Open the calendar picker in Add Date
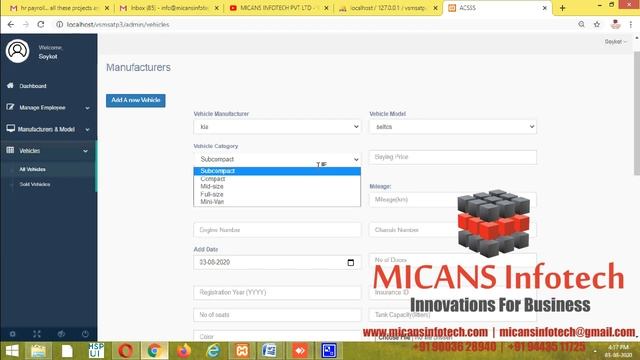The width and height of the screenshot is (640, 360). point(351,262)
